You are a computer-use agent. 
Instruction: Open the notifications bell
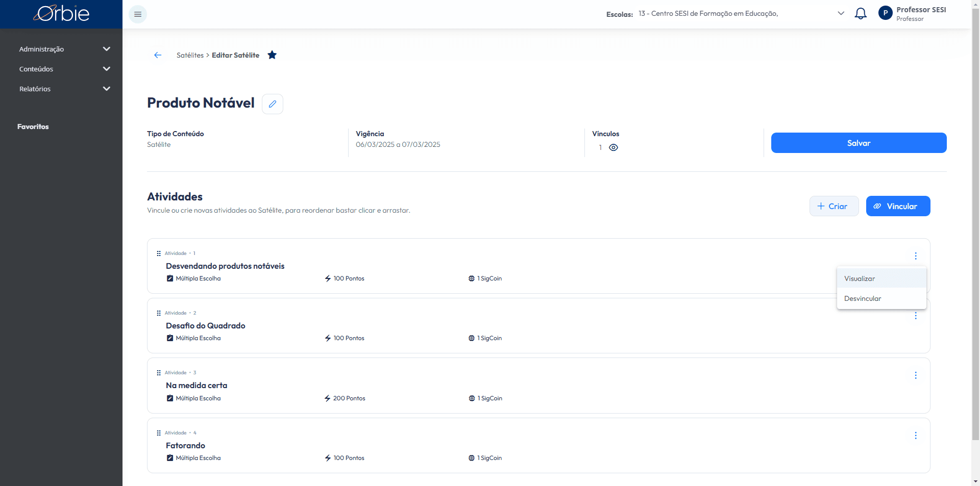[x=861, y=14]
